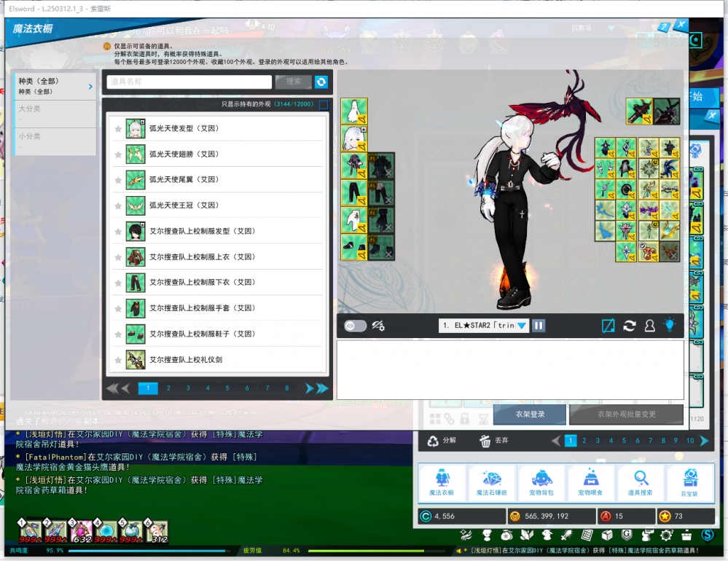This screenshot has width=728, height=561.
Task: Pause the character preview animation
Action: click(539, 325)
